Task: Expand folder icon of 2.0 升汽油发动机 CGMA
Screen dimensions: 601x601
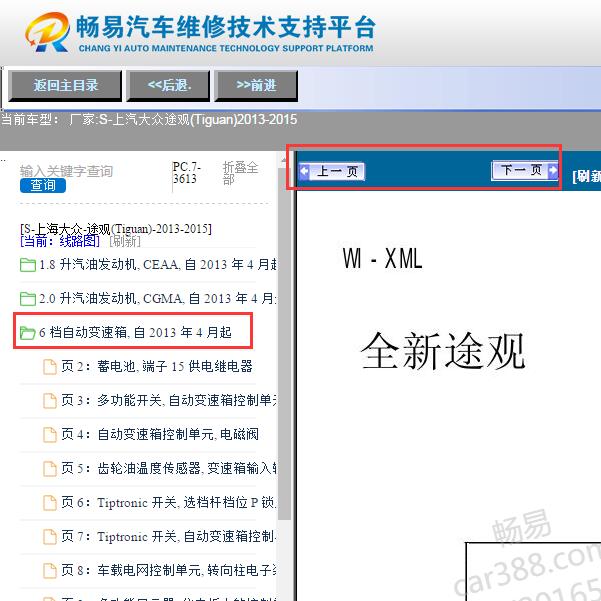Action: click(28, 299)
